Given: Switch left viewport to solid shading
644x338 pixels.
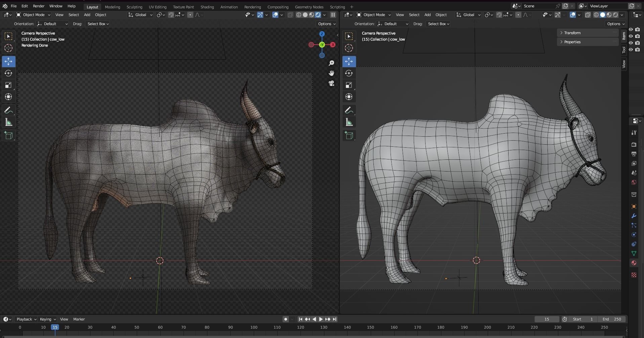Looking at the screenshot, I should coord(305,15).
